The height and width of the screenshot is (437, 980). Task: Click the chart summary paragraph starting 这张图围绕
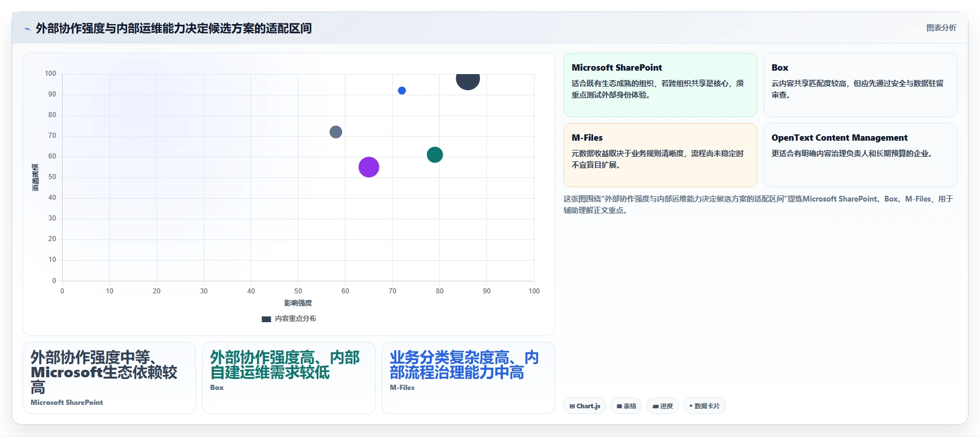[x=758, y=204]
